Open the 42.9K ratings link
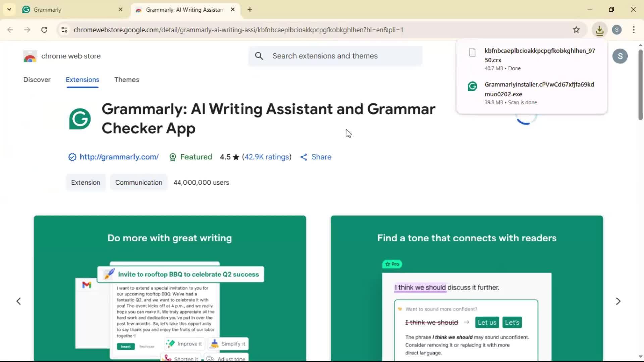The image size is (644, 362). 267,157
